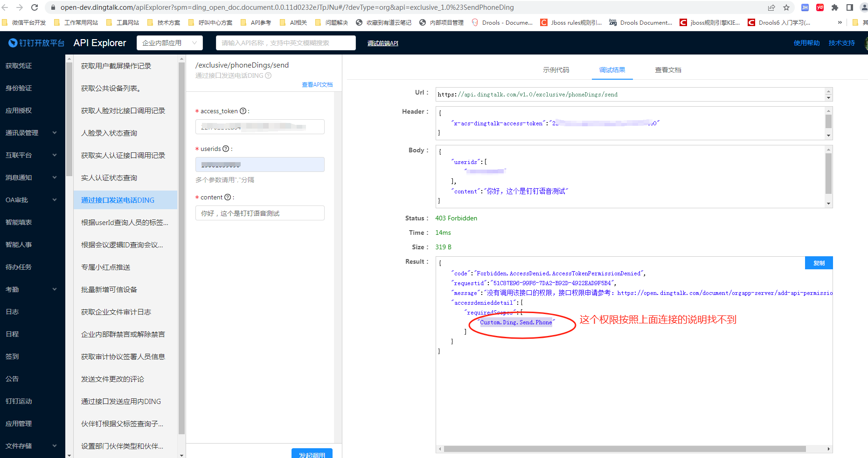Click the content input field
Screen dimensions: 868x458
click(x=260, y=213)
